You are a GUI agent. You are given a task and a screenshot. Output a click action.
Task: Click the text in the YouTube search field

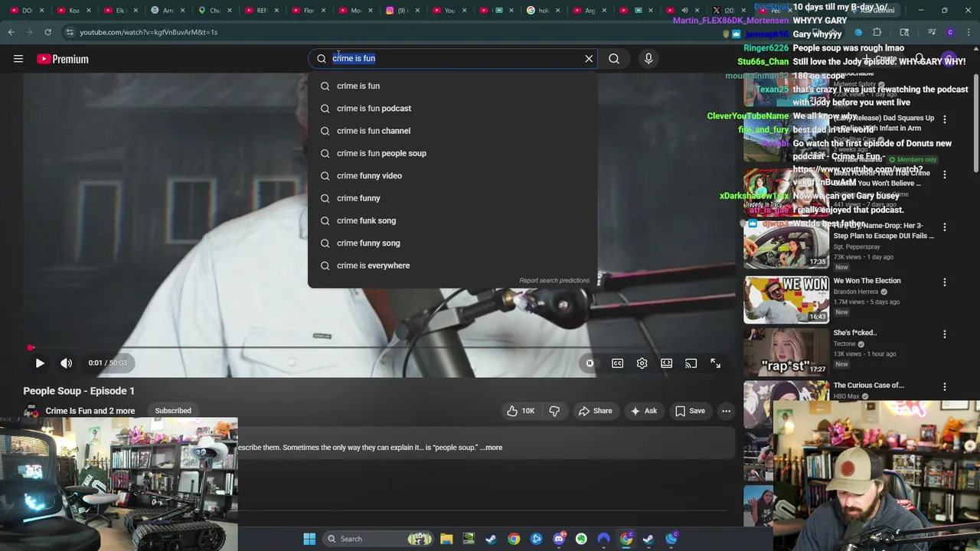pyautogui.click(x=354, y=59)
